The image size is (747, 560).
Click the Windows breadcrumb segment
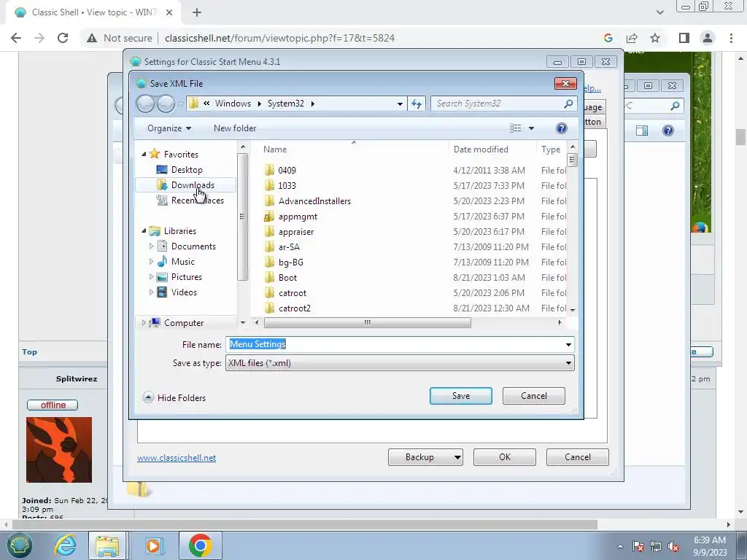(233, 104)
